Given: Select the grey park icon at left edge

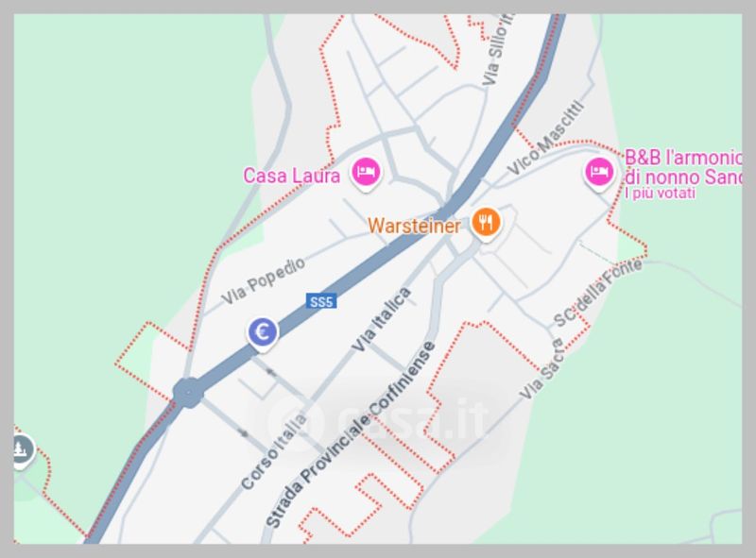Looking at the screenshot, I should 22,450.
